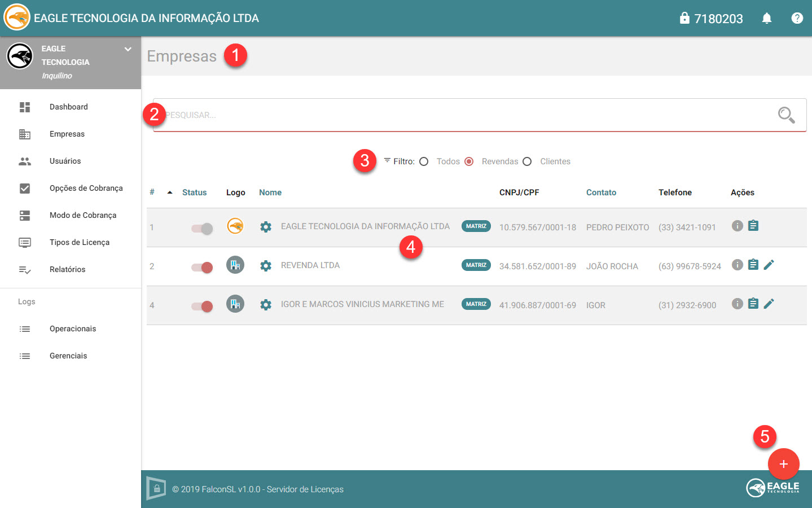812x508 pixels.
Task: Toggle status switch for REVENDA LTDA
Action: coord(202,267)
